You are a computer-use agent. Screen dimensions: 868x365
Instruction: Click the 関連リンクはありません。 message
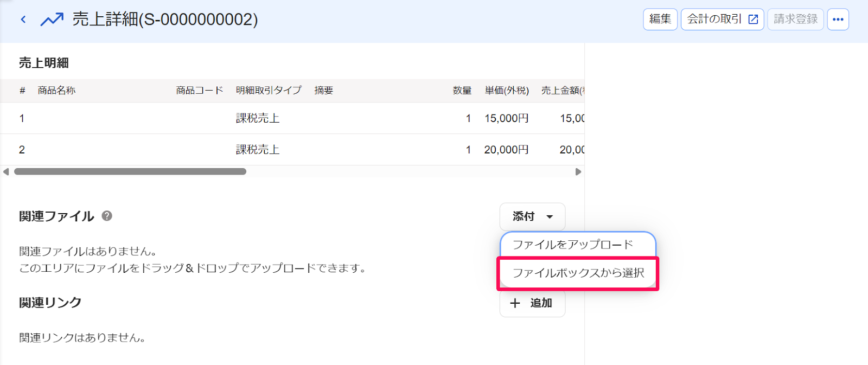pyautogui.click(x=83, y=338)
